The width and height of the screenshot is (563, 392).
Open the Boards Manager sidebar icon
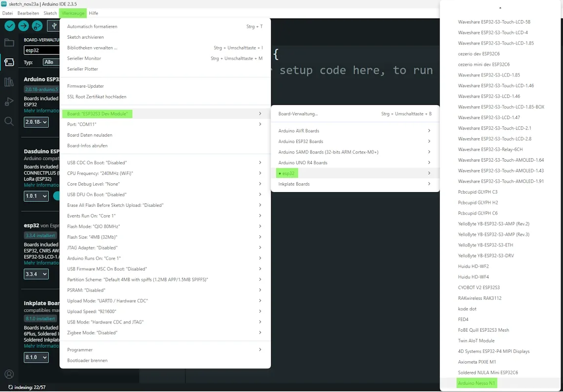click(9, 62)
